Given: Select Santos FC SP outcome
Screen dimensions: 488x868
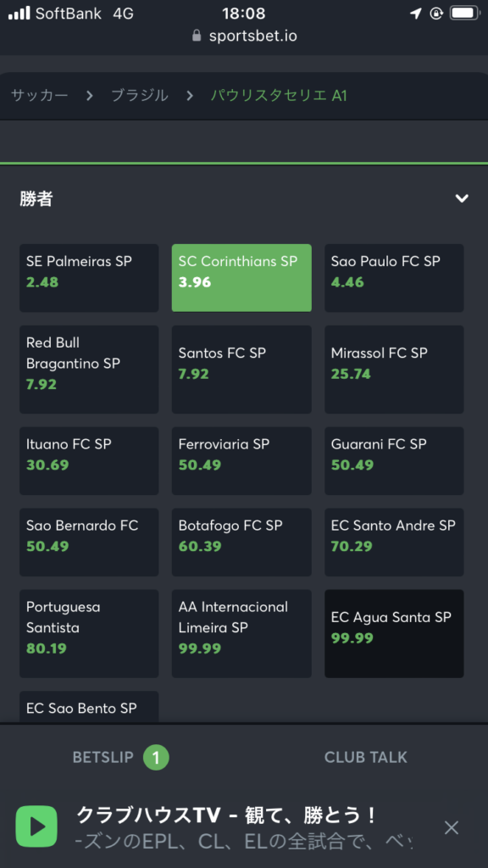Looking at the screenshot, I should (241, 370).
